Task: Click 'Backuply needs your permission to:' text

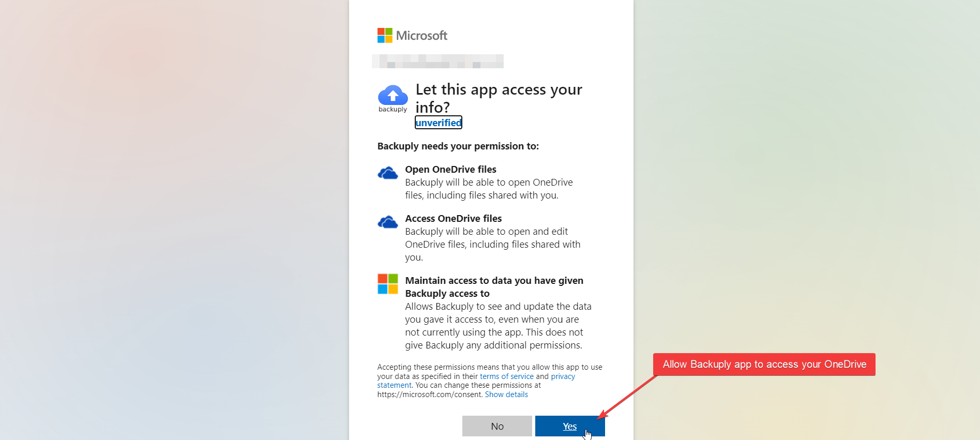Action: point(458,146)
